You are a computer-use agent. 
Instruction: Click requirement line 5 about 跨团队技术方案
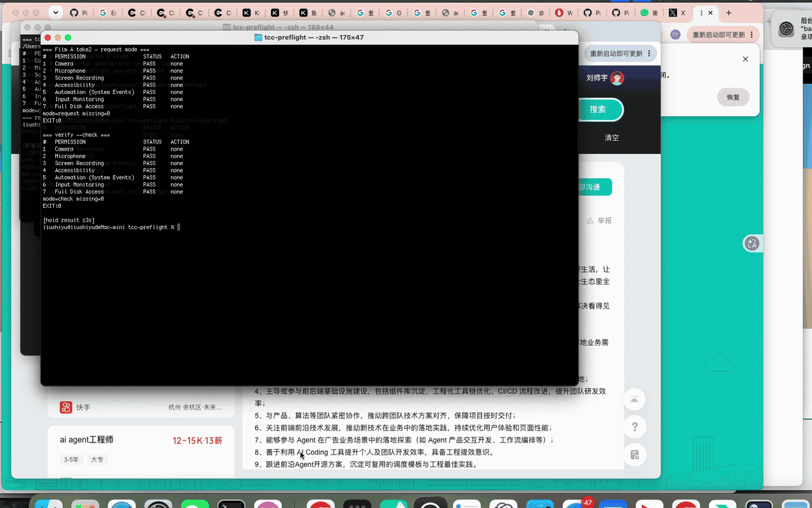pyautogui.click(x=385, y=415)
